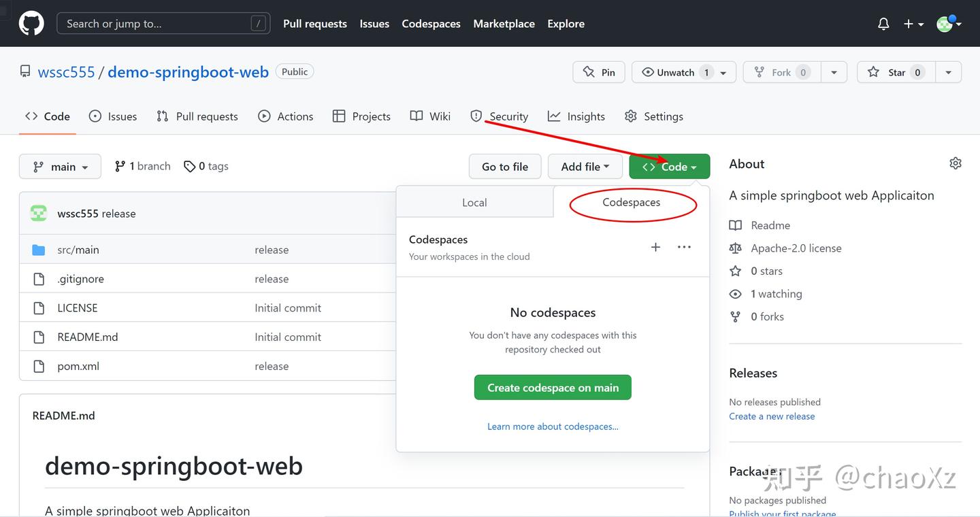Create codespace on main
Screen dimensions: 980x517
[x=552, y=387]
